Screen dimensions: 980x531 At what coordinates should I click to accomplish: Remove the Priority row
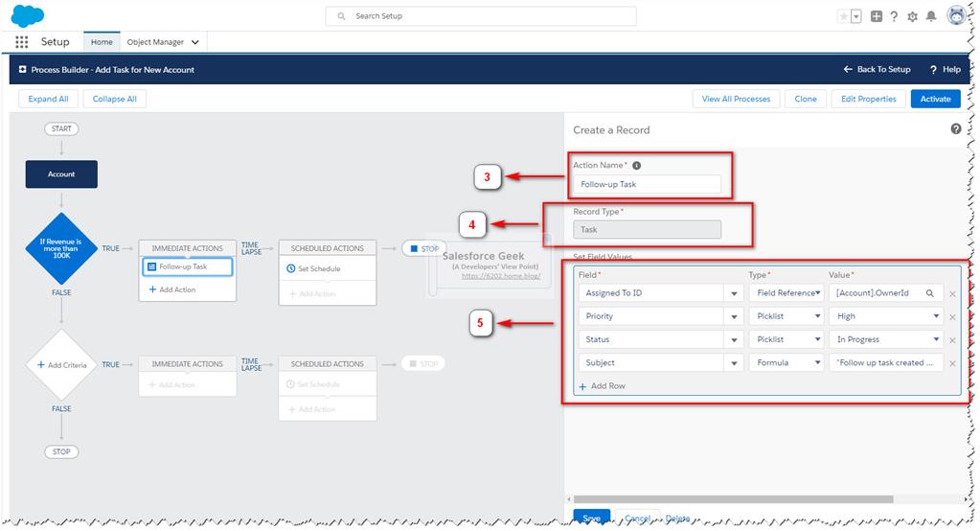952,317
